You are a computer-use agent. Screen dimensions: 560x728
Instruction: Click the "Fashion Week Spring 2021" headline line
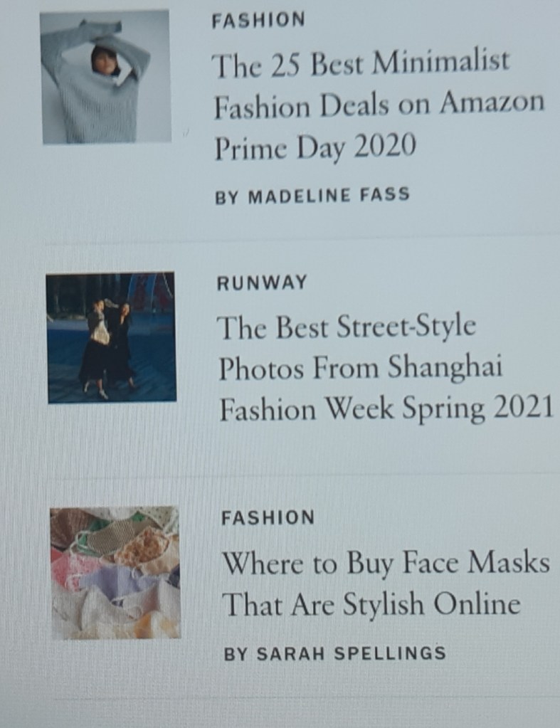(386, 409)
